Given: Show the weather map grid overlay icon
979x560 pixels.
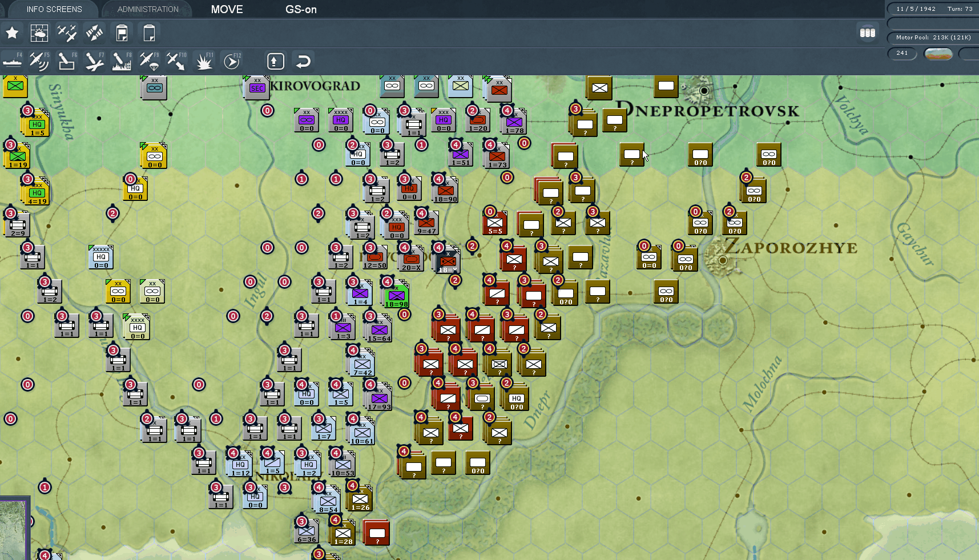Looking at the screenshot, I should coord(39,33).
